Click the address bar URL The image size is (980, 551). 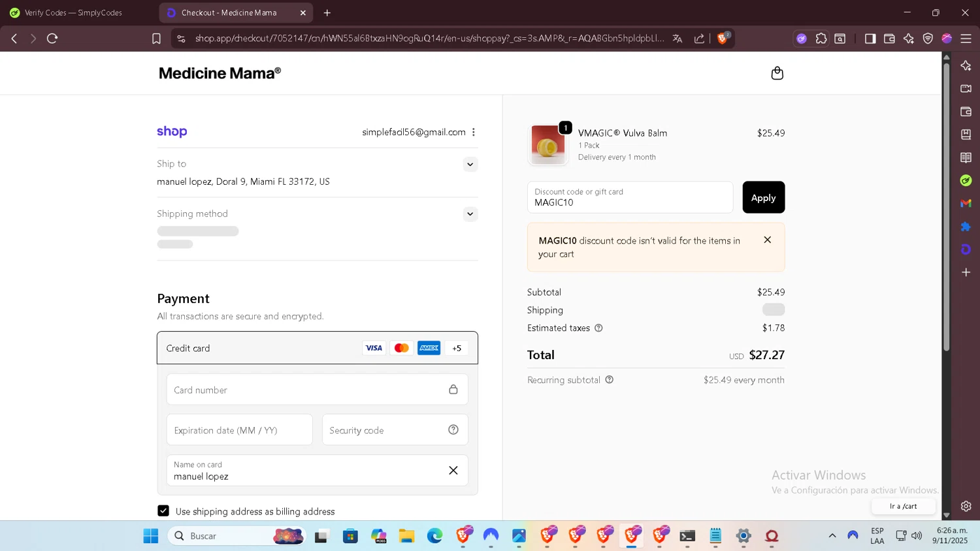pyautogui.click(x=429, y=39)
